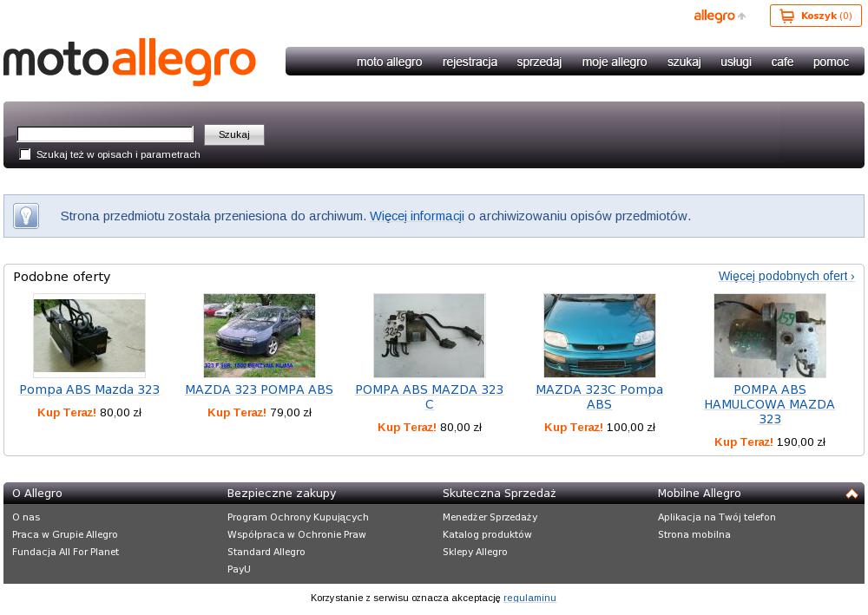The width and height of the screenshot is (868, 615).
Task: Open the szukaj menu item
Action: [x=684, y=62]
